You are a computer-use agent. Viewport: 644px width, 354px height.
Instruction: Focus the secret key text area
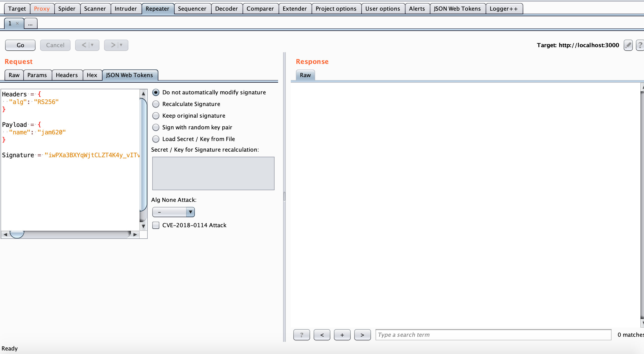point(213,173)
